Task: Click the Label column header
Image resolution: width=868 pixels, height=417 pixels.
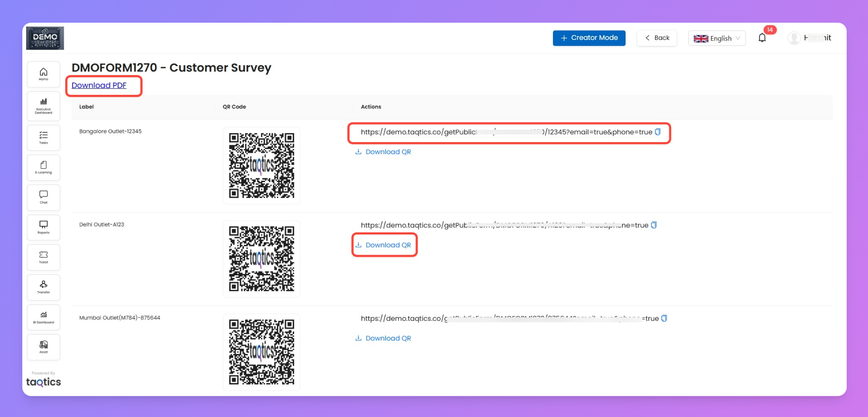Action: (x=86, y=107)
